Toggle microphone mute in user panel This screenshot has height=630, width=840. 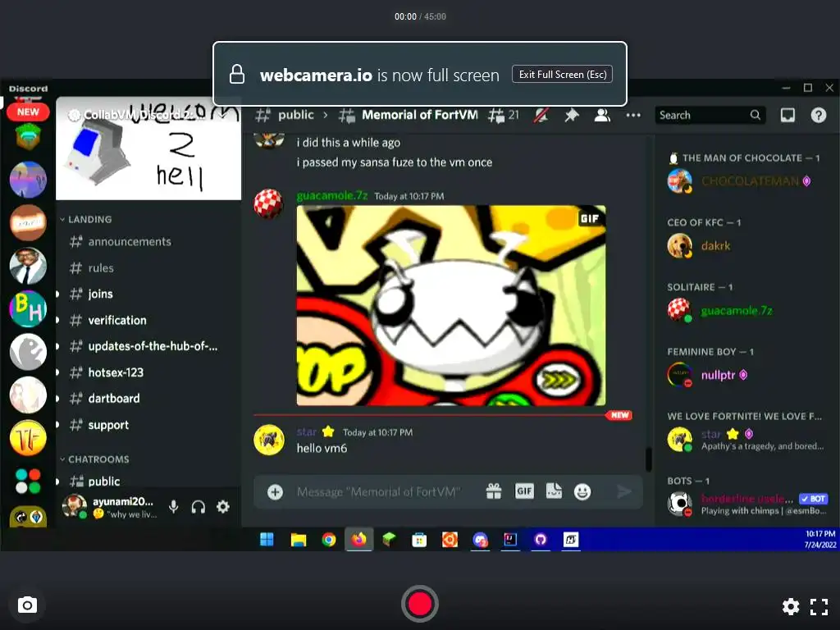(174, 507)
